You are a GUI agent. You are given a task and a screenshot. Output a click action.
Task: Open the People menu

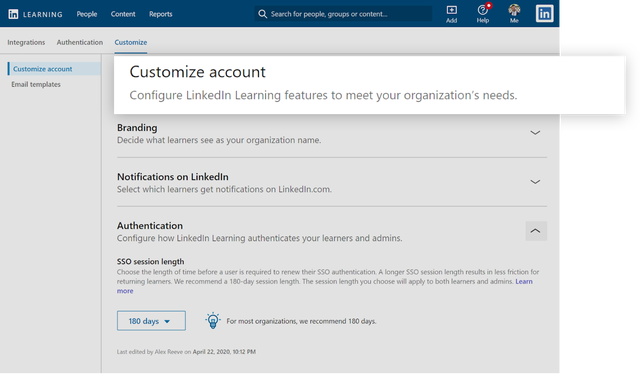pos(87,14)
